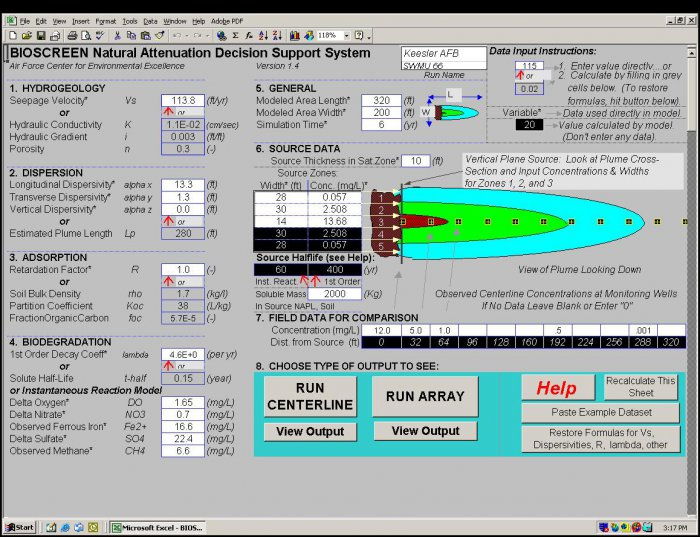Select the Retardation Factor 1.0 cell
This screenshot has height=537, width=700.
pyautogui.click(x=183, y=270)
